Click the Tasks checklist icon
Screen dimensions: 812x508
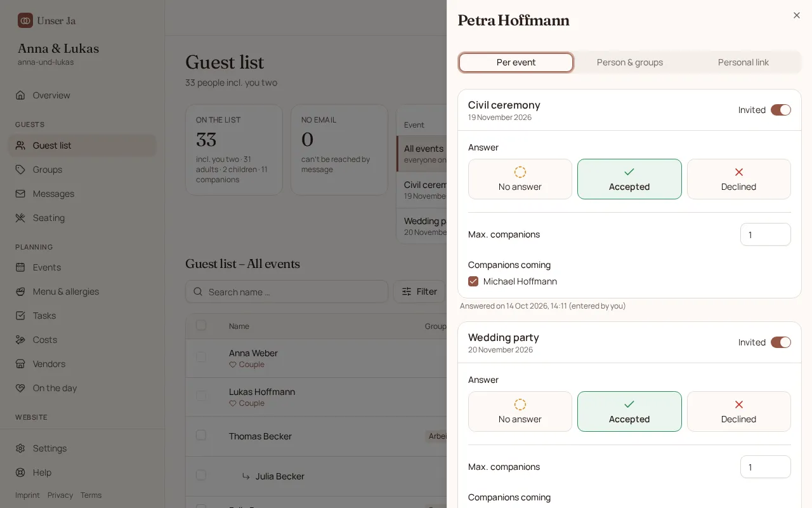20,316
